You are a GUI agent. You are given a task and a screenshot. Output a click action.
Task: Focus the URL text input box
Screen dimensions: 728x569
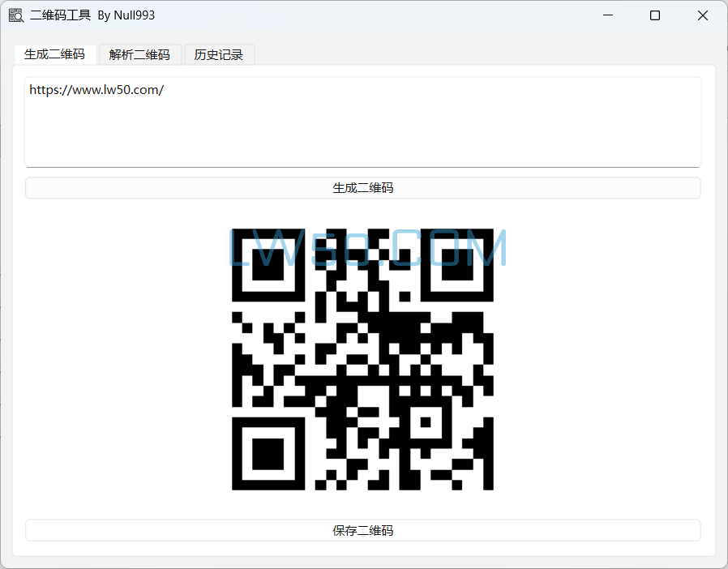tap(362, 122)
